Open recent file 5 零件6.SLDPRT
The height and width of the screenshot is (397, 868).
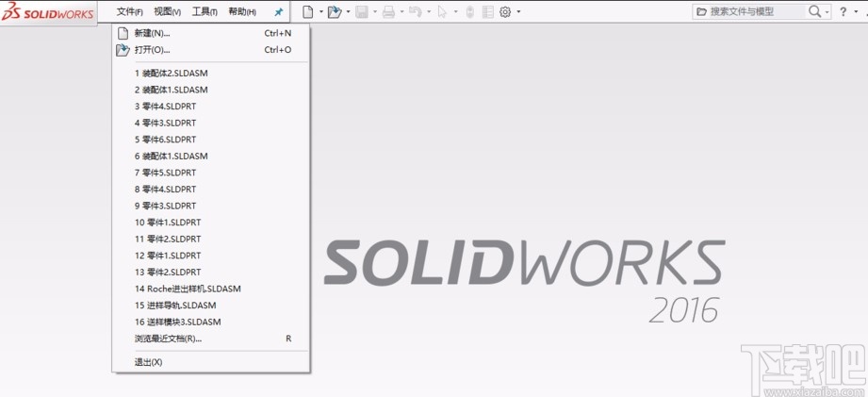(x=211, y=140)
